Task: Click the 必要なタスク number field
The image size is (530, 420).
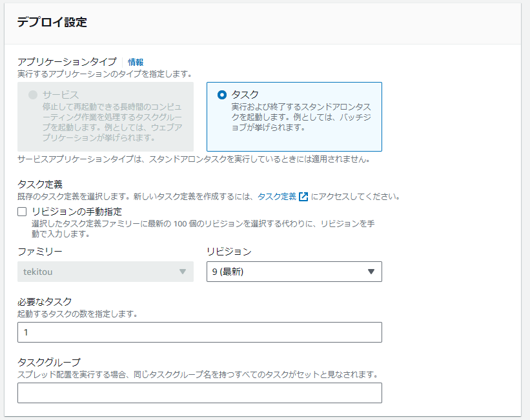Action: point(199,332)
